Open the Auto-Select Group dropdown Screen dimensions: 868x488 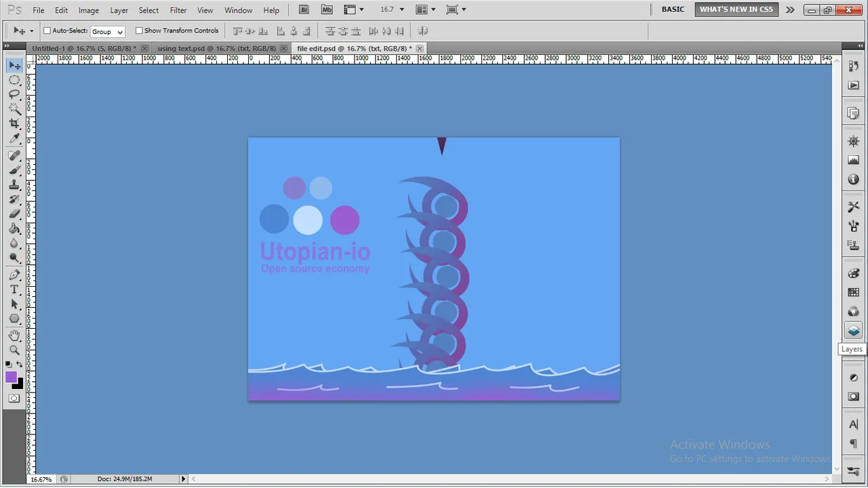(107, 31)
